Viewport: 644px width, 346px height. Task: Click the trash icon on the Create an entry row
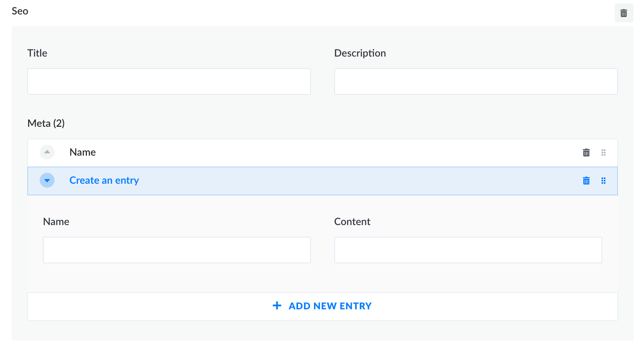pos(586,181)
